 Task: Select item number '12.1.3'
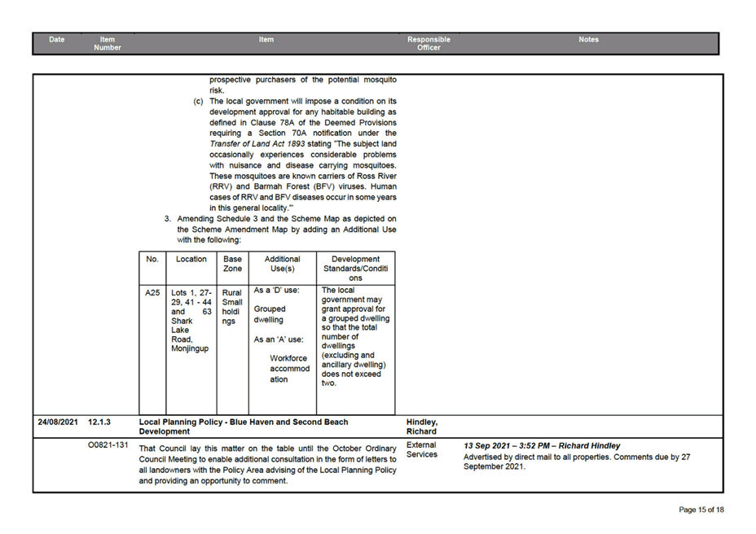point(99,422)
